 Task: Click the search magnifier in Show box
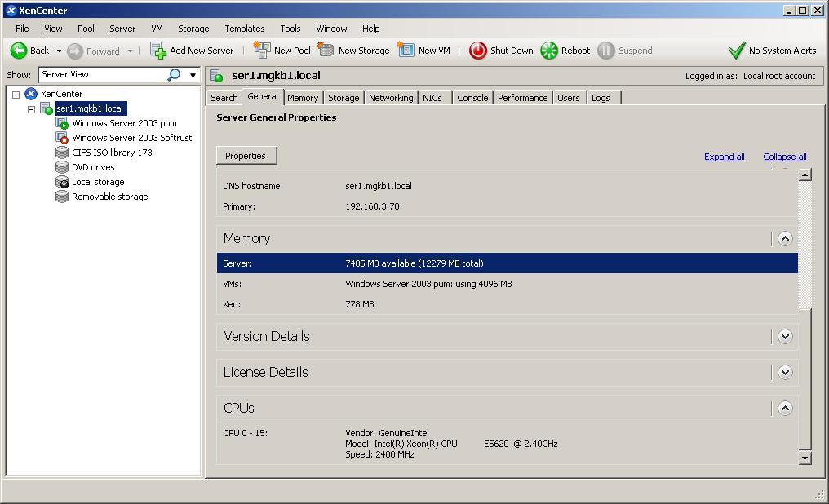click(x=174, y=75)
